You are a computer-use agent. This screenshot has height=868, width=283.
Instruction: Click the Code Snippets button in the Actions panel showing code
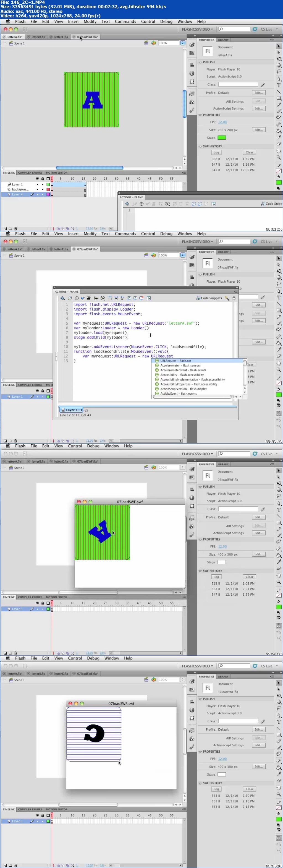pos(209,298)
